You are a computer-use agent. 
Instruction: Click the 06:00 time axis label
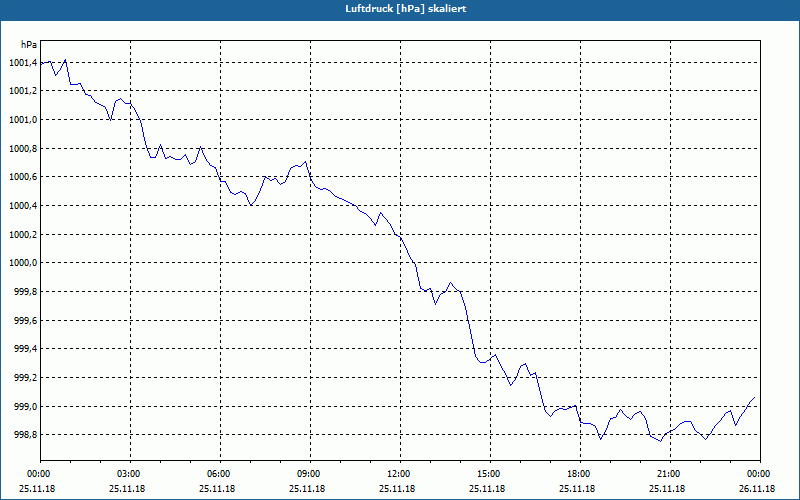coord(218,474)
